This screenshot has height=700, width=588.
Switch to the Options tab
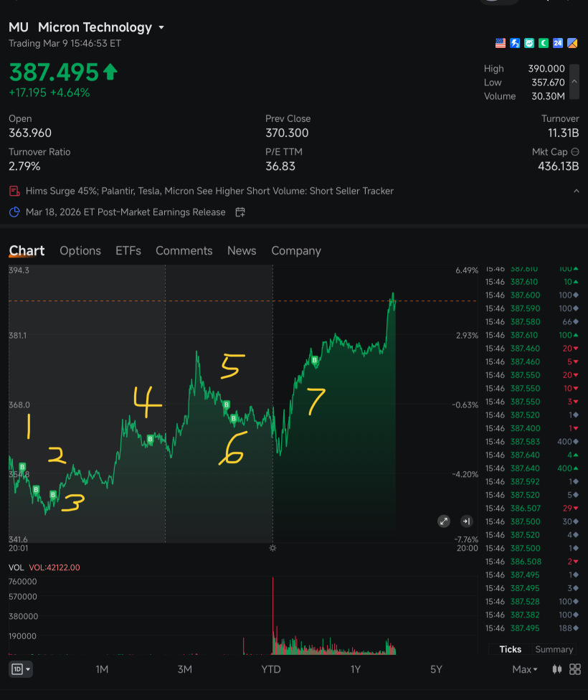[x=80, y=251]
